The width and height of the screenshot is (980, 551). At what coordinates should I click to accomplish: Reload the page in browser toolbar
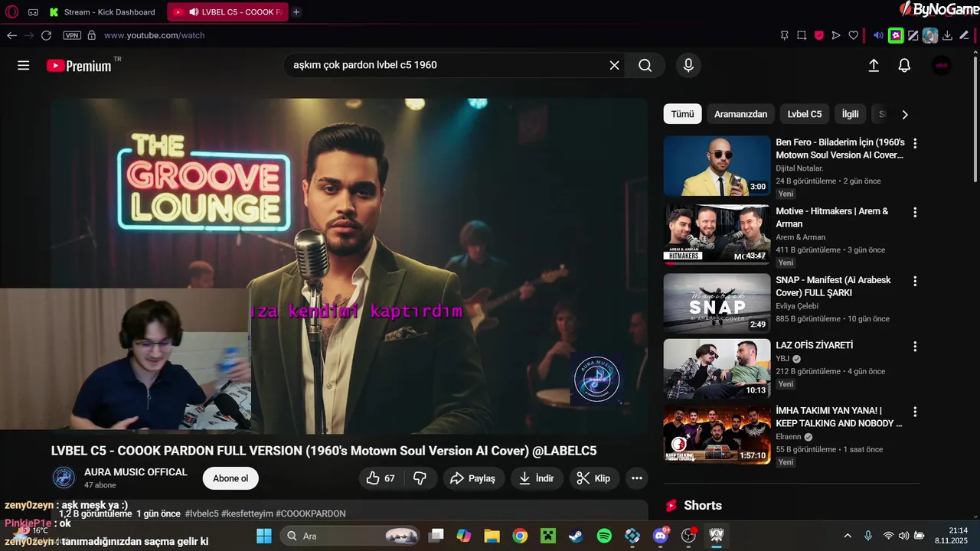click(x=46, y=35)
